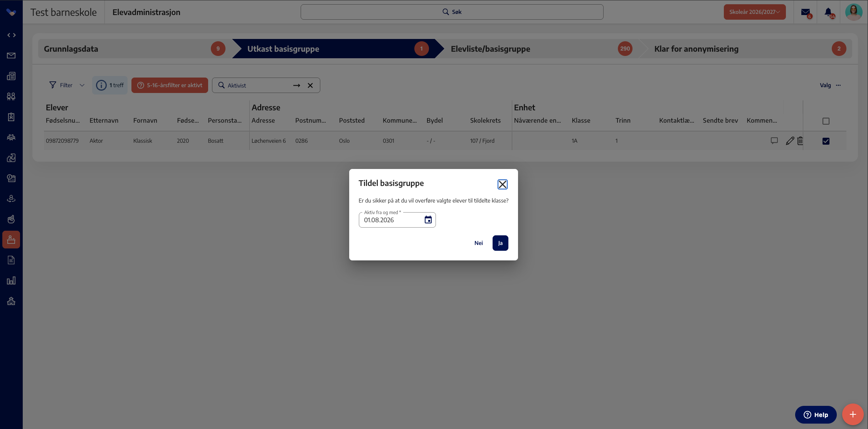Open the envelope mail icon in sidebar
This screenshot has width=868, height=429.
11,56
